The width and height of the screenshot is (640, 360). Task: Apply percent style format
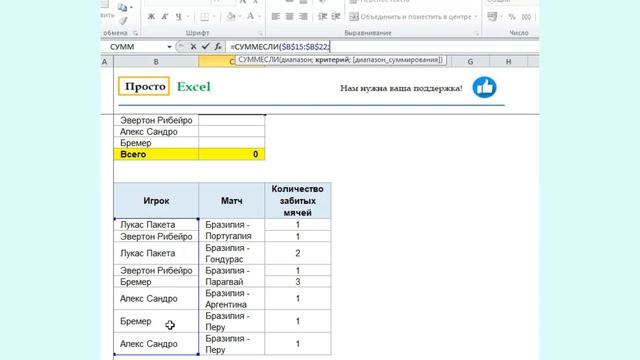512,17
